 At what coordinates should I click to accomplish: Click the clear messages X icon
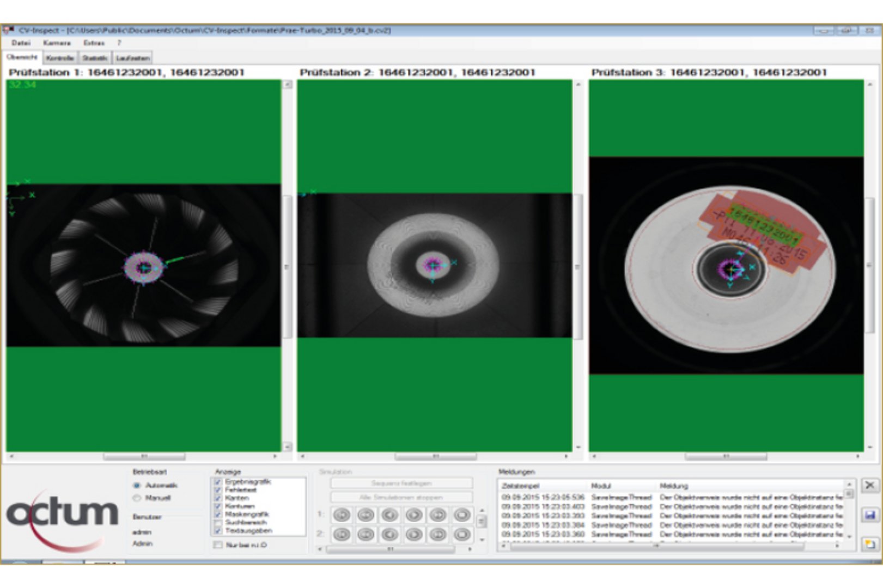(x=869, y=485)
